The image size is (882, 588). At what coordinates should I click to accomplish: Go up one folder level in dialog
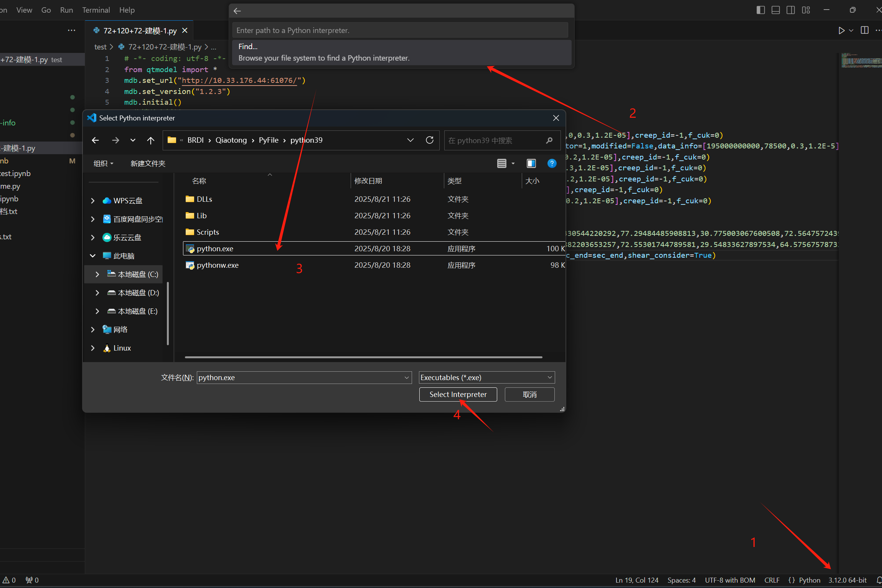(x=150, y=140)
